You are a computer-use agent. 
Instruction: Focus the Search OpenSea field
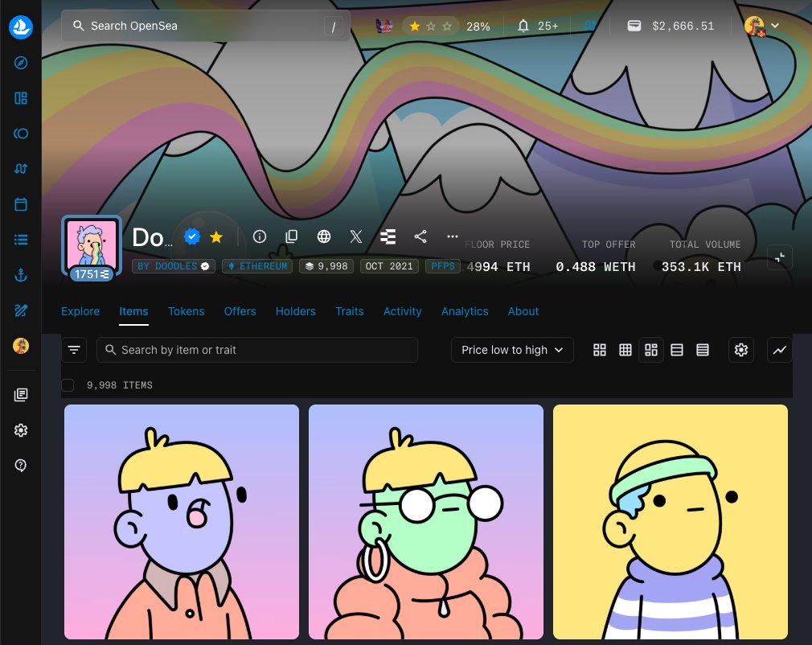206,26
